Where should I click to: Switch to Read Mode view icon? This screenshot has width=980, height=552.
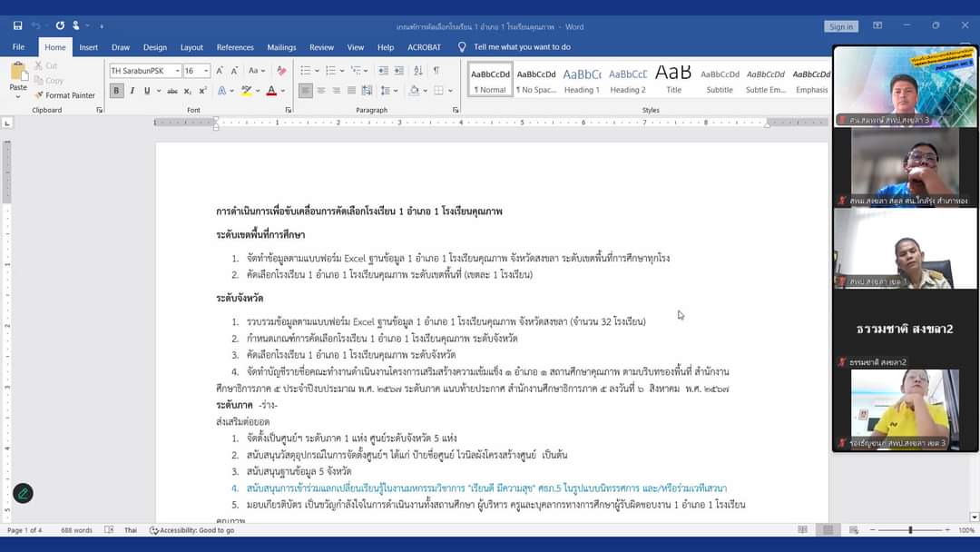tap(802, 530)
